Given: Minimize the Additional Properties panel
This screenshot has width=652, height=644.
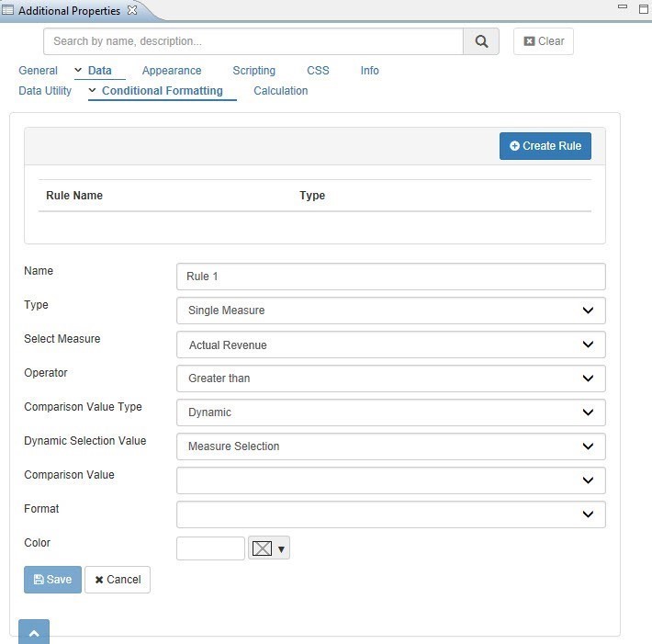Looking at the screenshot, I should coord(623,8).
